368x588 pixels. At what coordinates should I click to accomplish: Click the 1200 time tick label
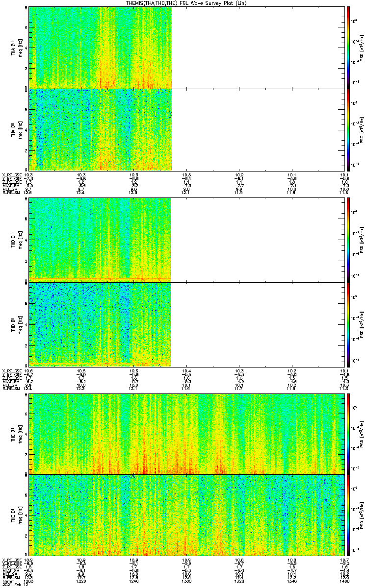tap(29, 580)
